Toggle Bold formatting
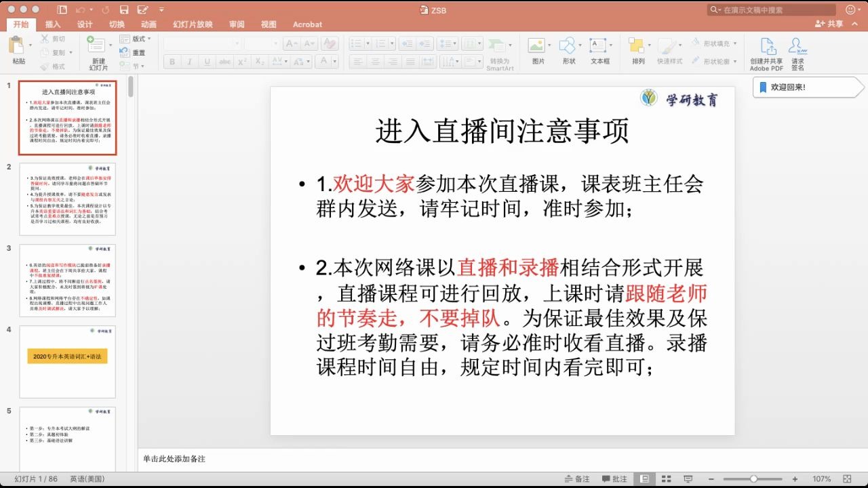This screenshot has height=488, width=868. click(x=172, y=62)
